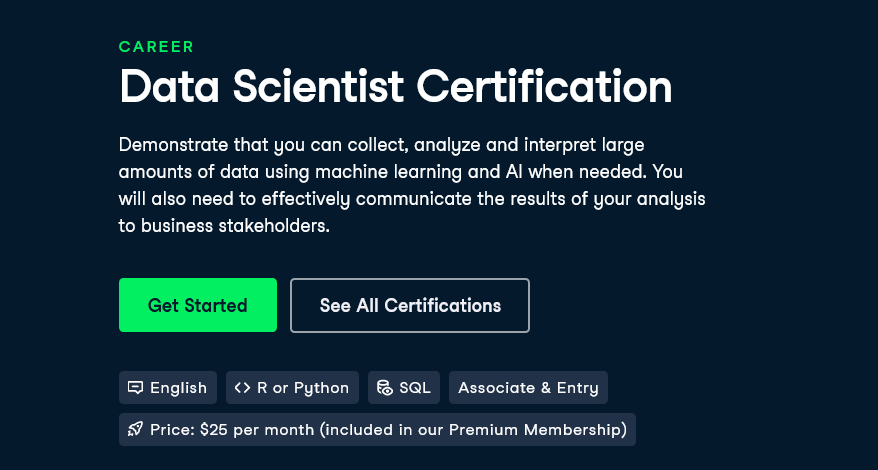Screen dimensions: 878x470
Task: Click the code brackets icon
Action: pyautogui.click(x=242, y=388)
